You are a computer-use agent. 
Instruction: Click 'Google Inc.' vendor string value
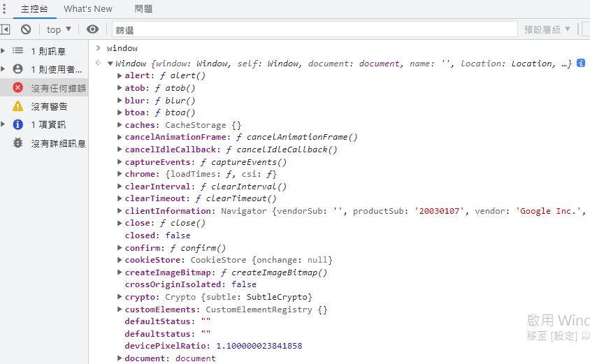click(x=548, y=211)
